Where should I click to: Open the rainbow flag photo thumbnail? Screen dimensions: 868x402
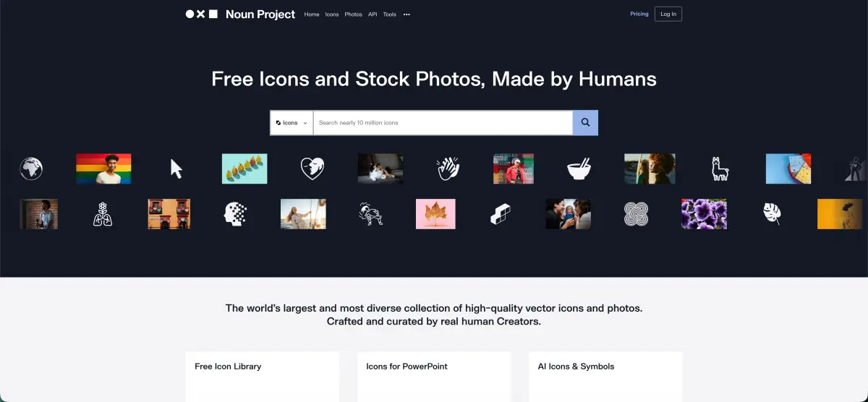(x=103, y=168)
